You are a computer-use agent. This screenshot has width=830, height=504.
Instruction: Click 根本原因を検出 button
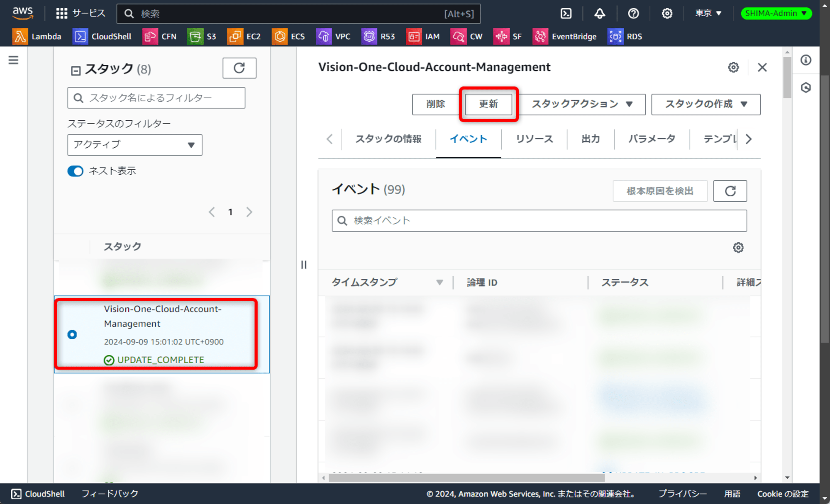point(660,191)
